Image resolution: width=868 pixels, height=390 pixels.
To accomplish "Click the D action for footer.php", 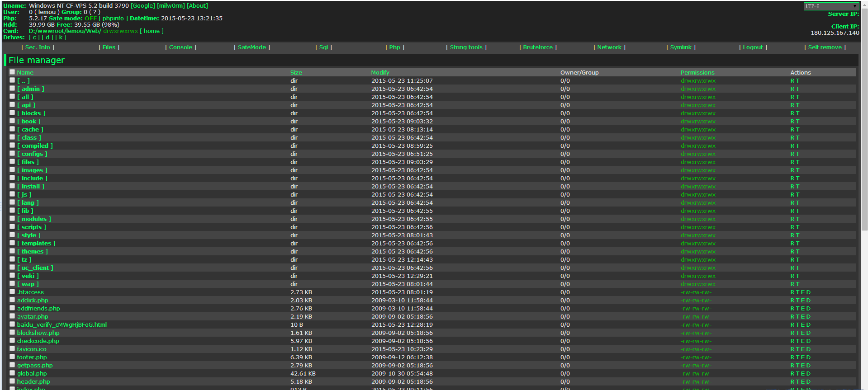I will pos(809,357).
